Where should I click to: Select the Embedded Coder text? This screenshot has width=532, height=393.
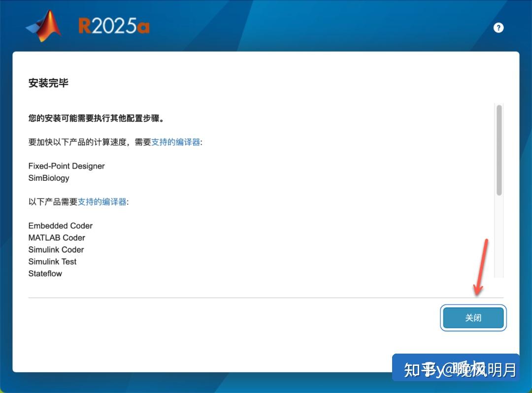coord(61,226)
